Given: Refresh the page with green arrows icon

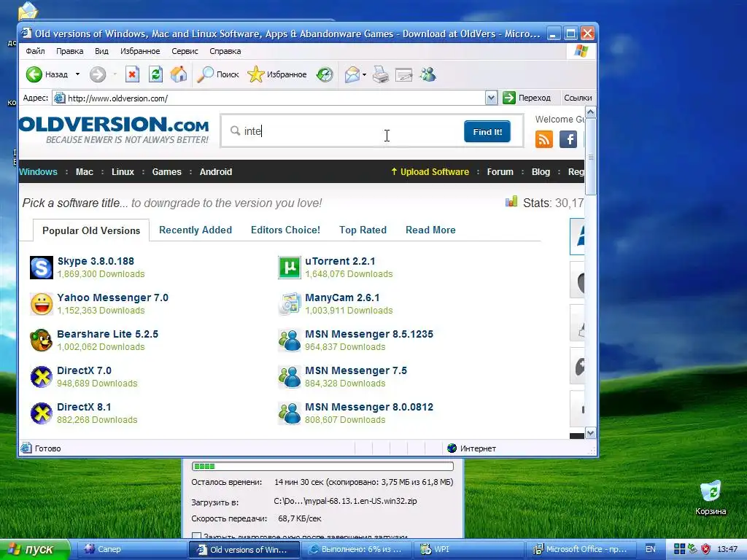Looking at the screenshot, I should pyautogui.click(x=155, y=74).
